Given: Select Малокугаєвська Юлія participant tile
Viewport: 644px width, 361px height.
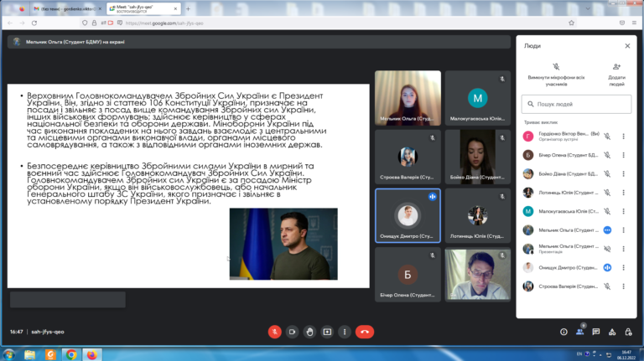Looking at the screenshot, I should point(478,98).
